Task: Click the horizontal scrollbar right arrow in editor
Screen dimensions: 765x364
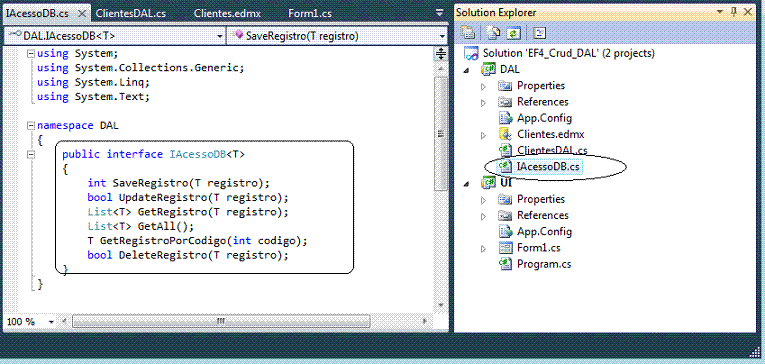Action: (x=425, y=321)
